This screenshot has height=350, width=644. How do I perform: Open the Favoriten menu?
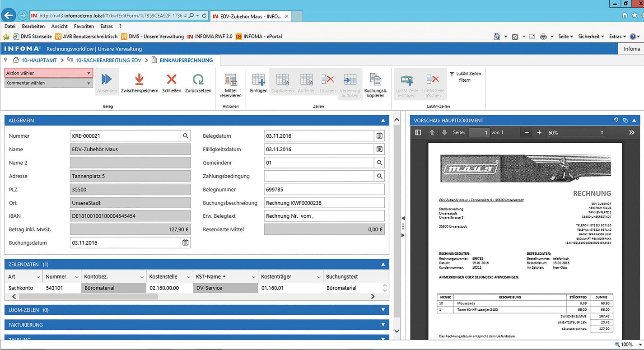(84, 27)
